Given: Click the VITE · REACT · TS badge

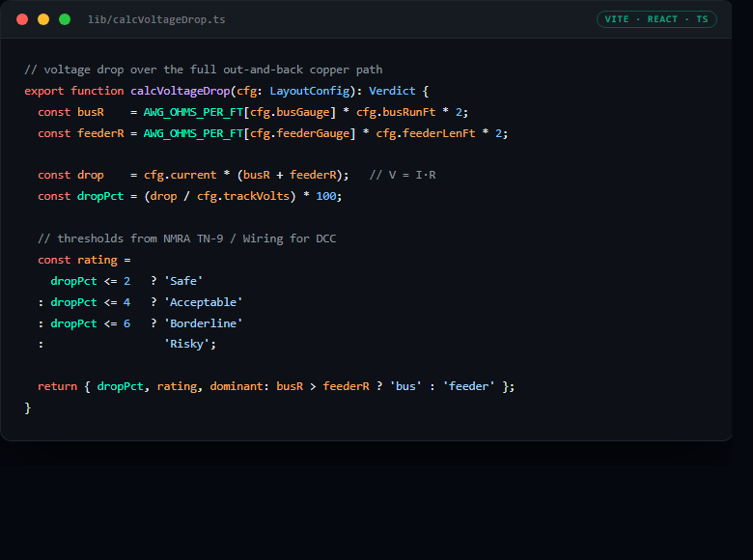Looking at the screenshot, I should pos(656,19).
